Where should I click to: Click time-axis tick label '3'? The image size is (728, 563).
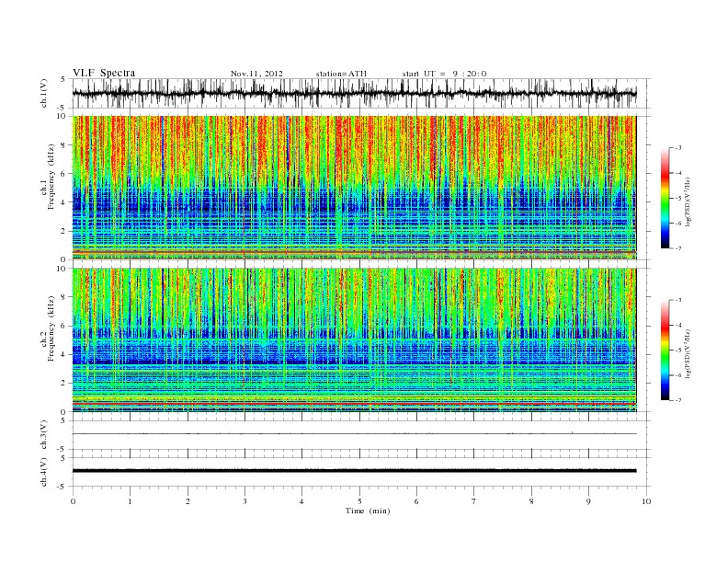[245, 501]
